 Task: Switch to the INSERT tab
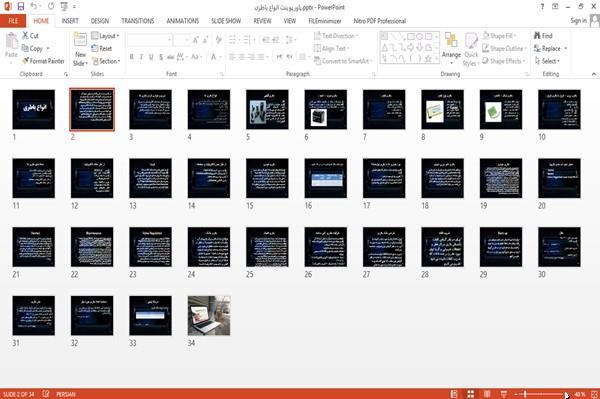(x=70, y=21)
